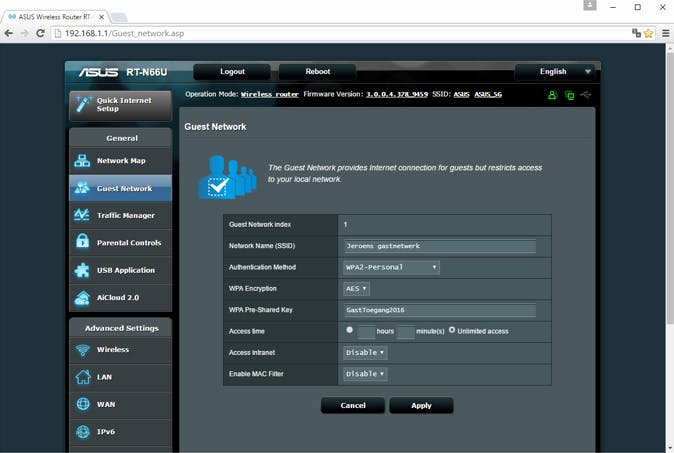
Task: Open IPv6 settings icon
Action: [83, 432]
